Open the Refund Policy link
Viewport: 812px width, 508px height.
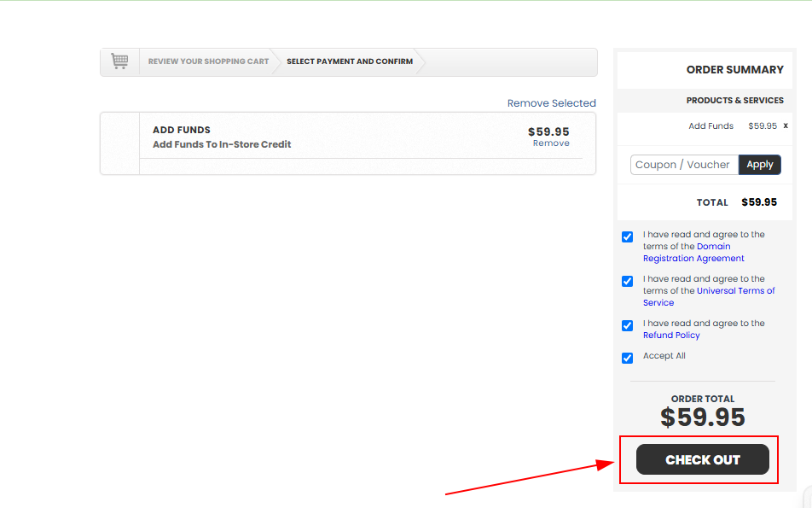tap(671, 336)
